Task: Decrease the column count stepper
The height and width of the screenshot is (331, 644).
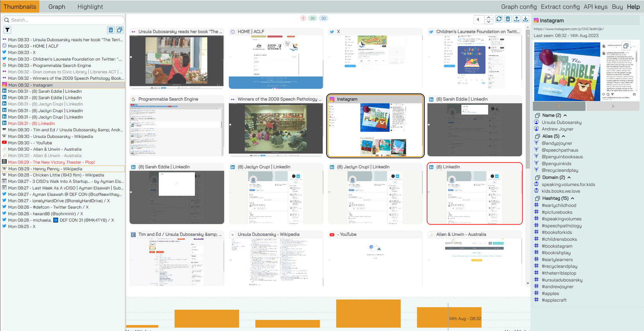Action: (x=488, y=22)
